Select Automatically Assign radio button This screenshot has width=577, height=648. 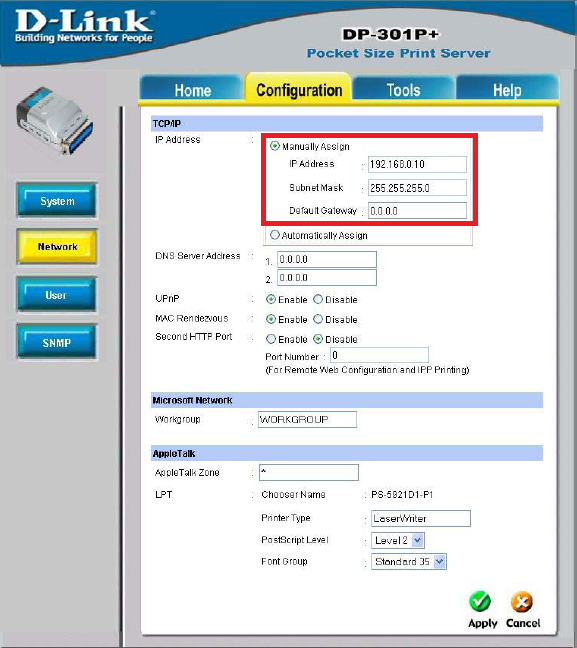pyautogui.click(x=274, y=235)
